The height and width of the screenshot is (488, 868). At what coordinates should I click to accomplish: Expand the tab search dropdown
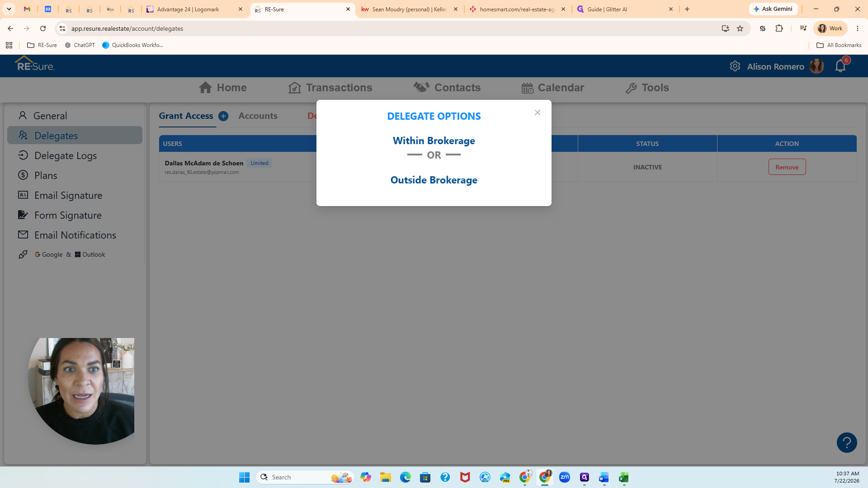[x=9, y=9]
